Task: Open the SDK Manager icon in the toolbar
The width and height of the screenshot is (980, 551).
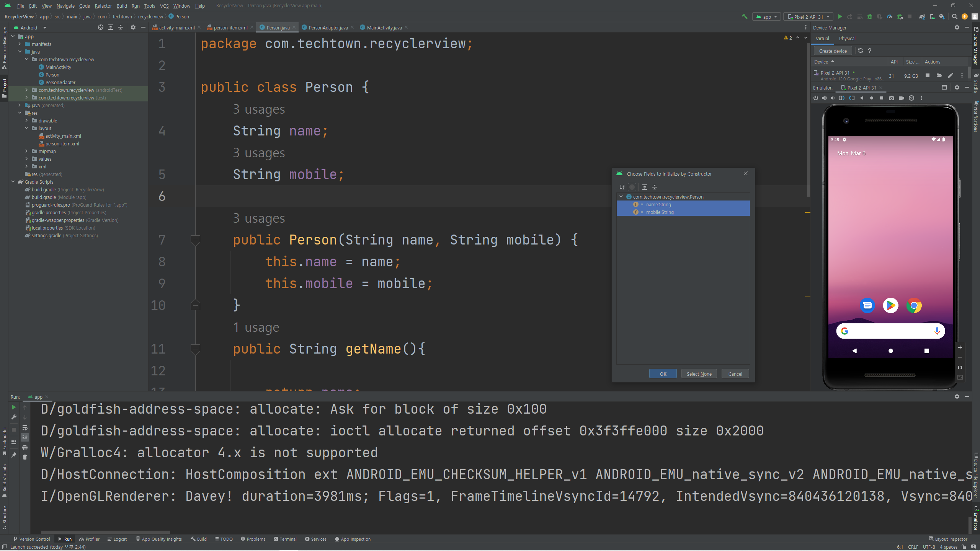Action: 942,16
